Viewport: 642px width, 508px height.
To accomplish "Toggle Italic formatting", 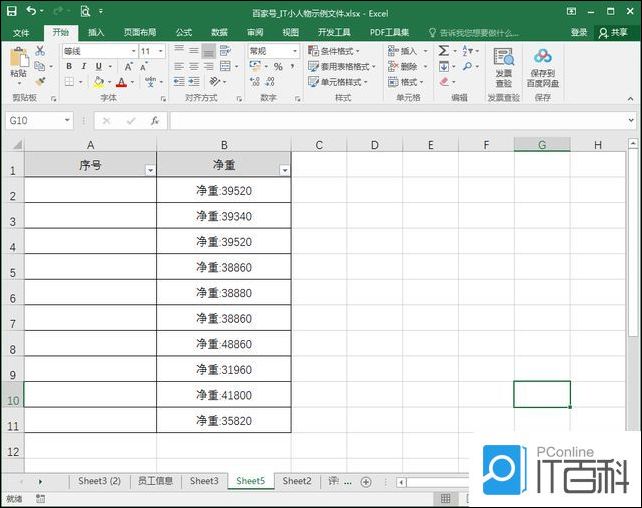I will click(84, 67).
